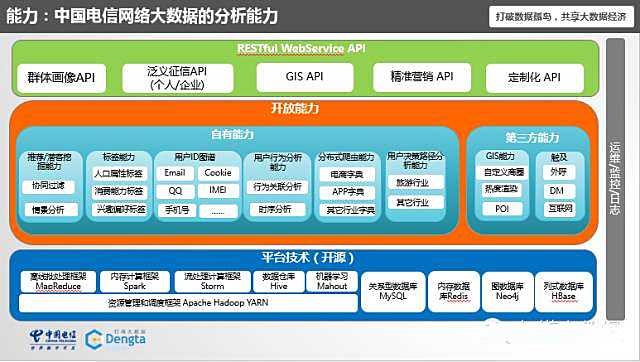Click the vertical 运维/监控/日志 sidebar
This screenshot has height=362, width=640.
pos(616,179)
